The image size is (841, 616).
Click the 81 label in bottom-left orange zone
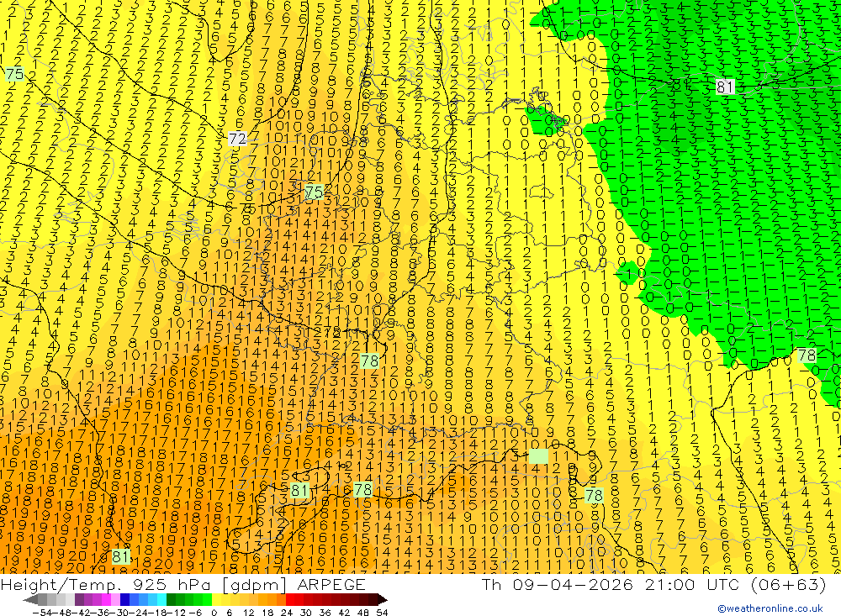pos(120,556)
